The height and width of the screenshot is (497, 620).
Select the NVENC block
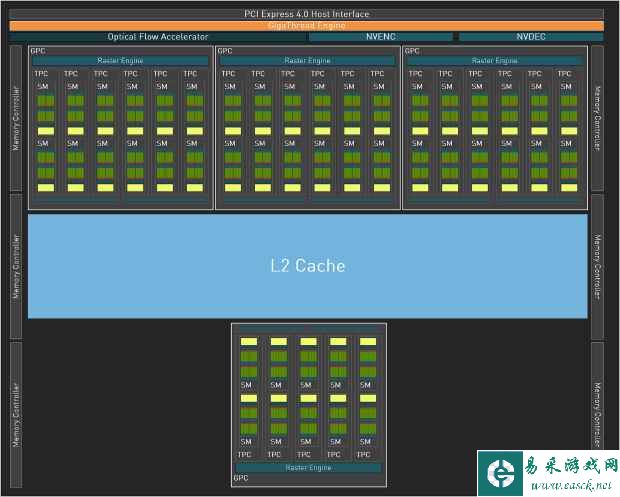380,37
